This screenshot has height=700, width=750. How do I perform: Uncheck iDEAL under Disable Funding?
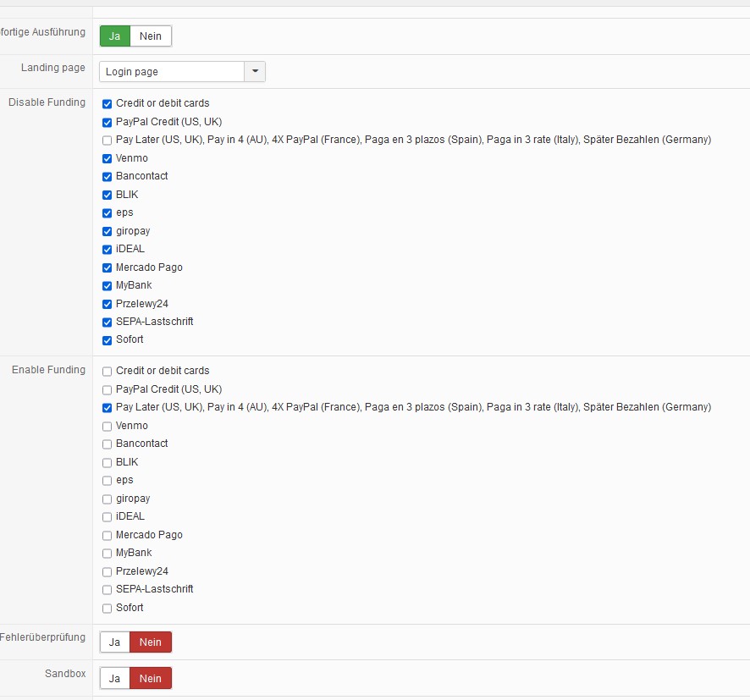point(108,250)
